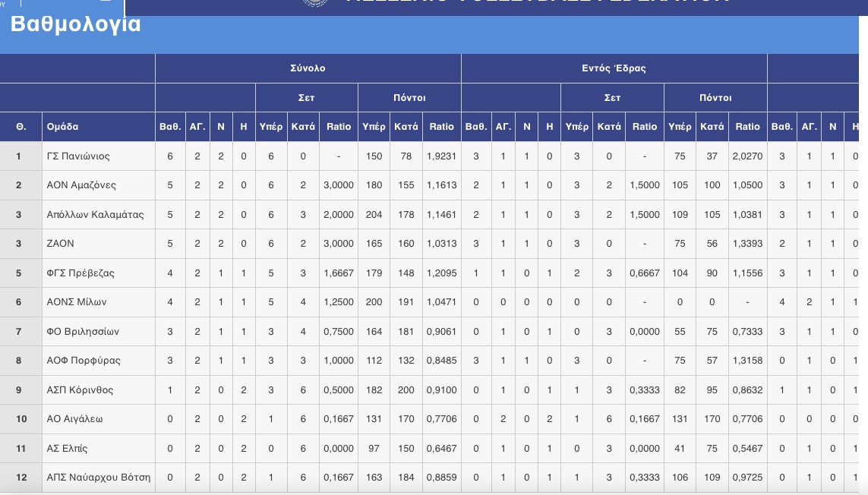Click home points ratio 1,0500 for ΑΟΝ Αμαζόνες
This screenshot has width=868, height=495.
click(747, 185)
